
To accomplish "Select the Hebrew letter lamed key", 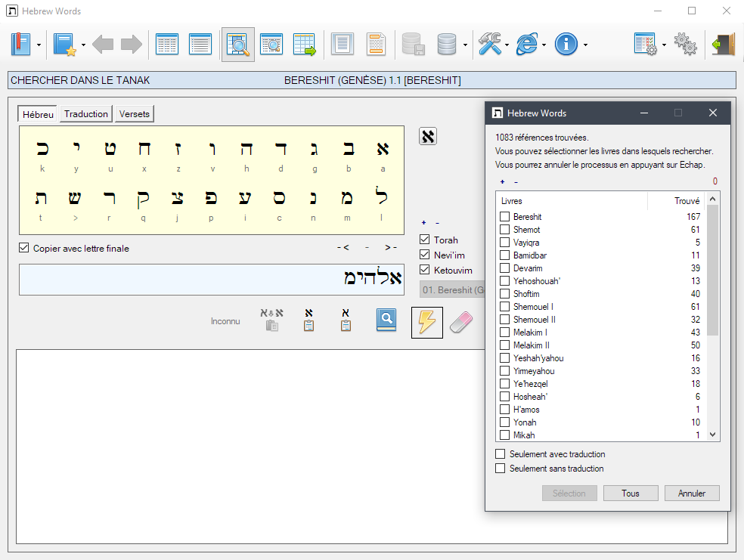I will pyautogui.click(x=382, y=196).
